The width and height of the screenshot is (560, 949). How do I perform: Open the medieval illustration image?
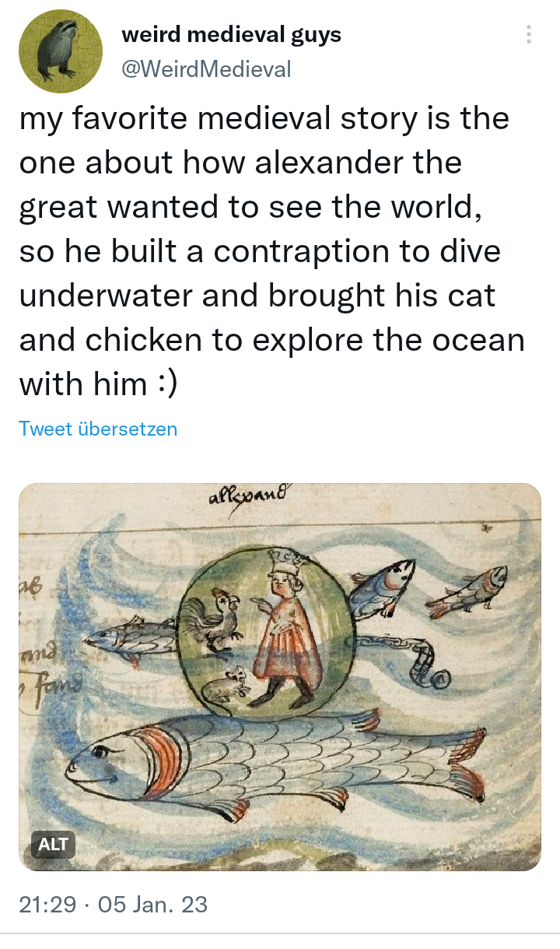click(280, 677)
